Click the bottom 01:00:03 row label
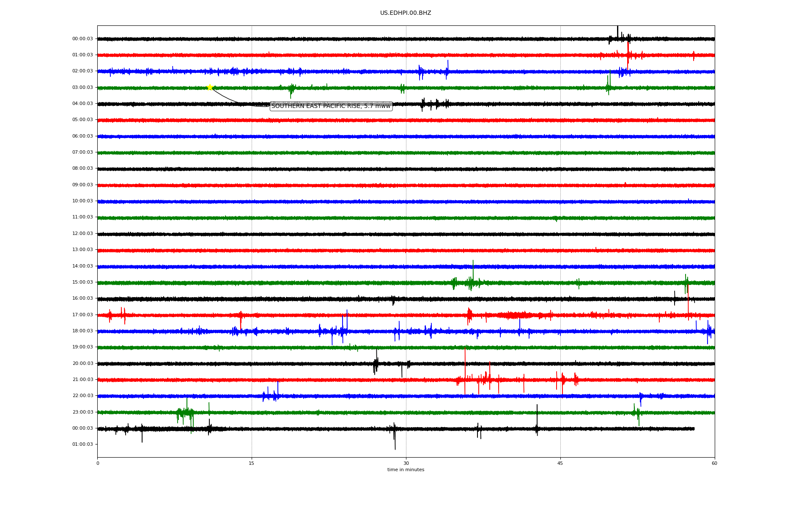Image resolution: width=812 pixels, height=508 pixels. tap(82, 444)
